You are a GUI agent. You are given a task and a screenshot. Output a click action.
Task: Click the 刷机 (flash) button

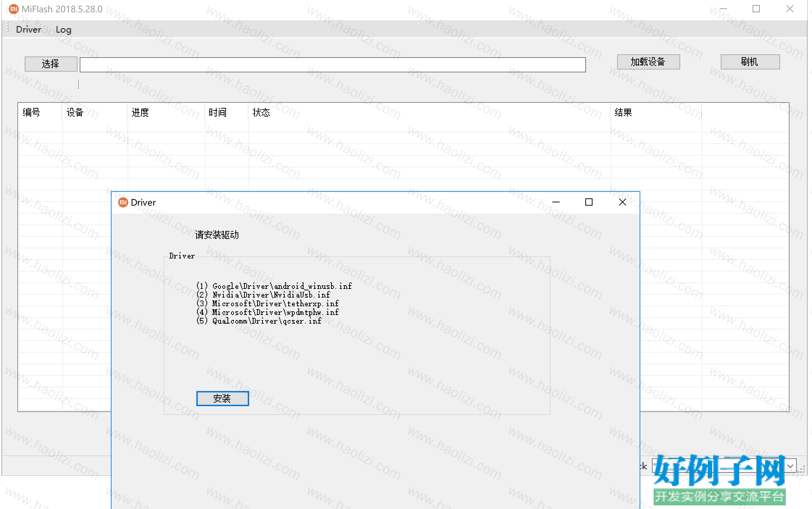click(x=750, y=62)
